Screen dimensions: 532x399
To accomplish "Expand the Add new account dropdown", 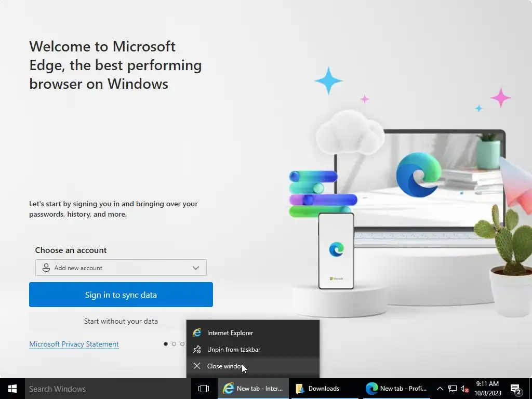I will (x=121, y=268).
